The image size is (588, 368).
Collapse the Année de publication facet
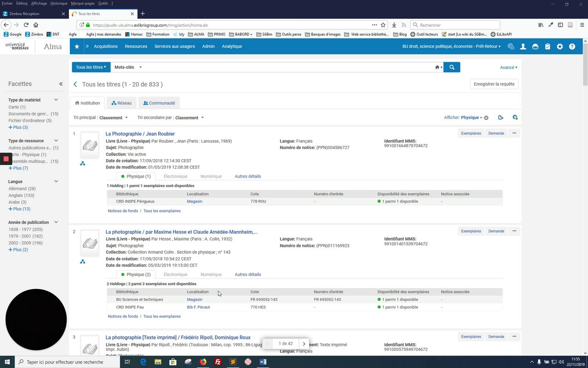tap(56, 223)
